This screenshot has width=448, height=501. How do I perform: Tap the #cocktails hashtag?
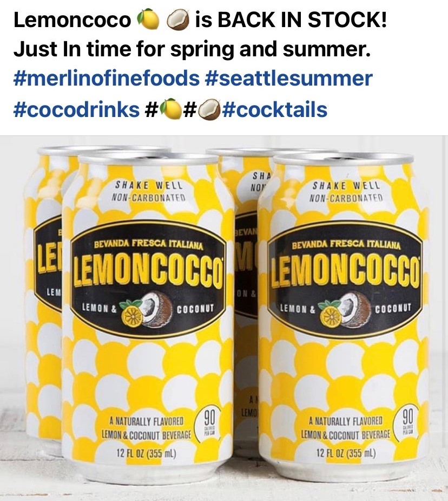click(274, 109)
